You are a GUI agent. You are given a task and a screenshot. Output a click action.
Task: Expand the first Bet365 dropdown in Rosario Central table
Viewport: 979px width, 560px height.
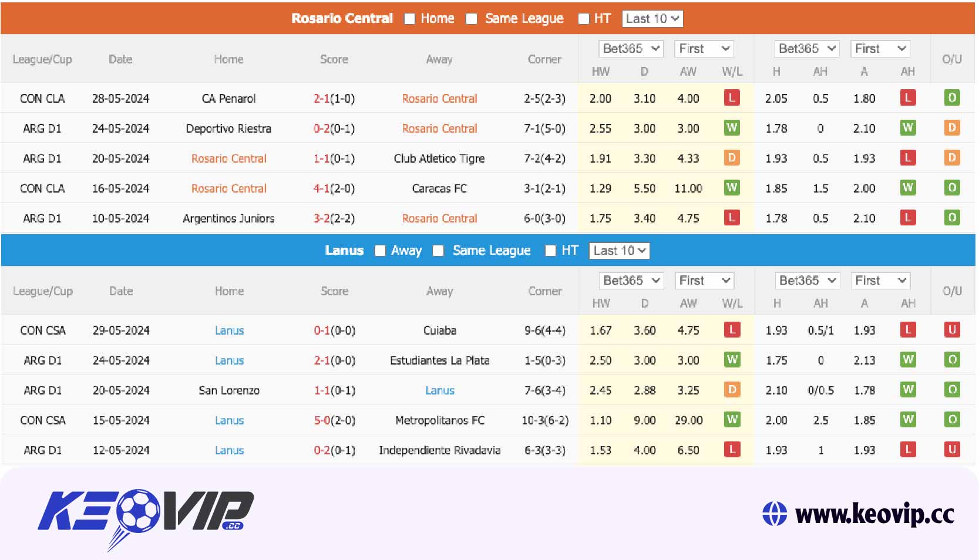pos(631,49)
